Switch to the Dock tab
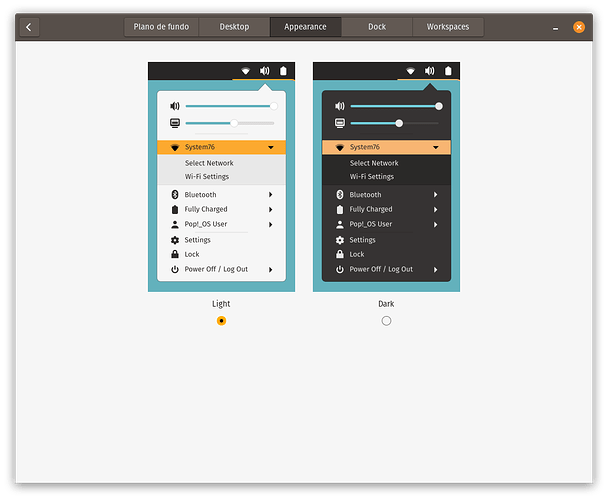 [377, 27]
